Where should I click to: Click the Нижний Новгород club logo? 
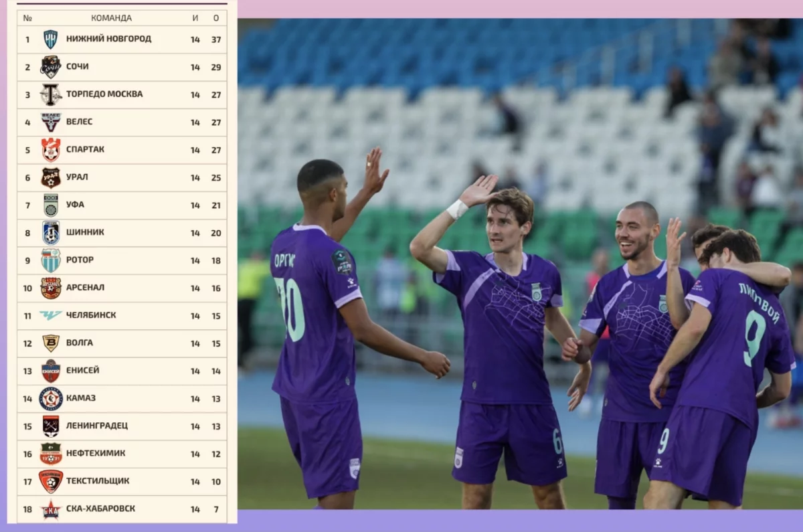[50, 39]
